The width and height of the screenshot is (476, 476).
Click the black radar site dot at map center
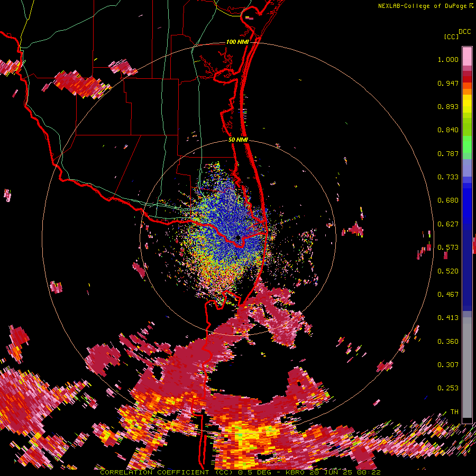pos(238,238)
